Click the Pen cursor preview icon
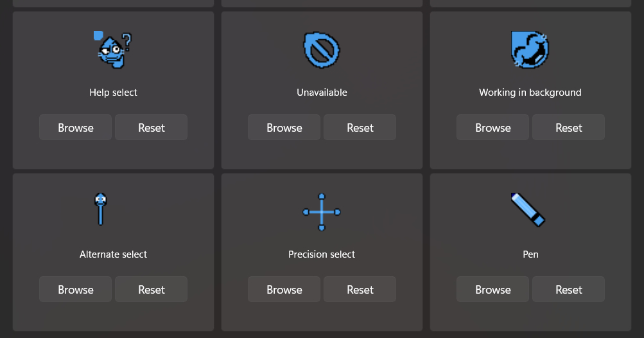 coord(528,209)
